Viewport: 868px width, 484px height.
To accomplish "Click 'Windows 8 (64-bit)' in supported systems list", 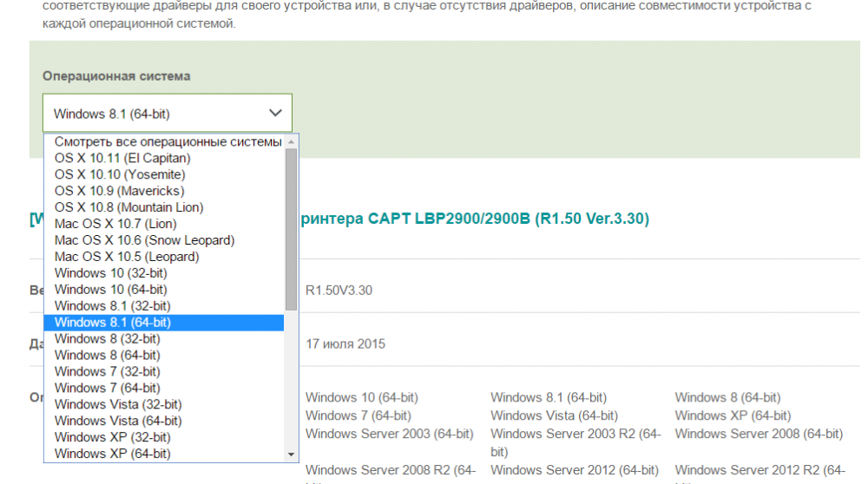I will [727, 398].
